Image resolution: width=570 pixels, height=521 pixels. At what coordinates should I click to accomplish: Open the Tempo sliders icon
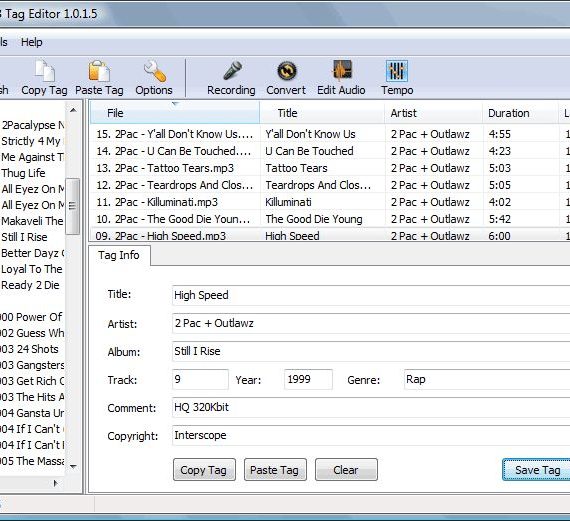pyautogui.click(x=397, y=71)
